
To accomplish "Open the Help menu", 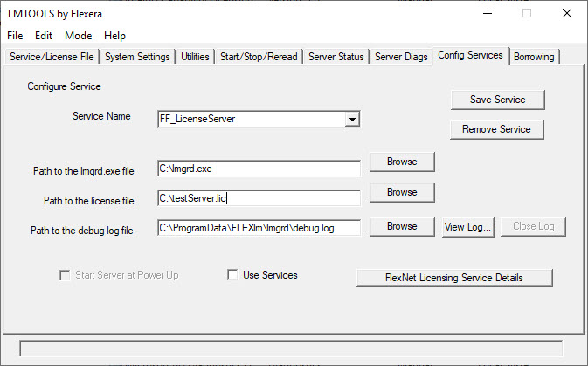I will tap(114, 36).
